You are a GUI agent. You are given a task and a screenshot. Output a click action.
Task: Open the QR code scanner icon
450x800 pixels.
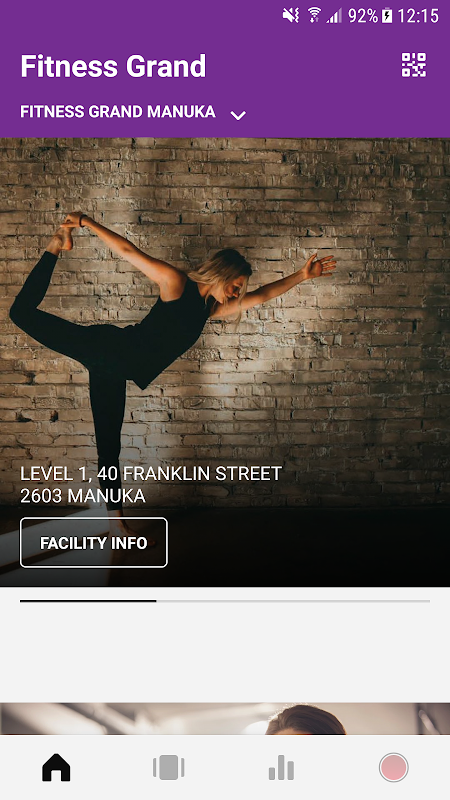(414, 65)
